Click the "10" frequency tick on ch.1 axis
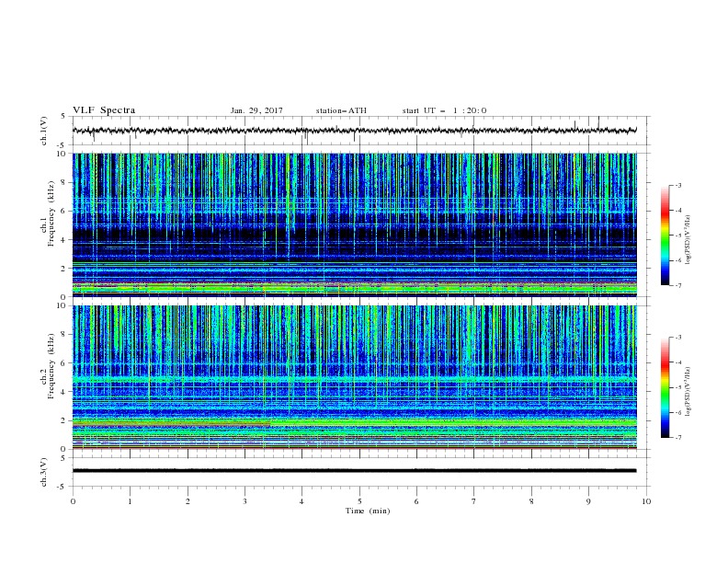The image size is (728, 563). 63,154
